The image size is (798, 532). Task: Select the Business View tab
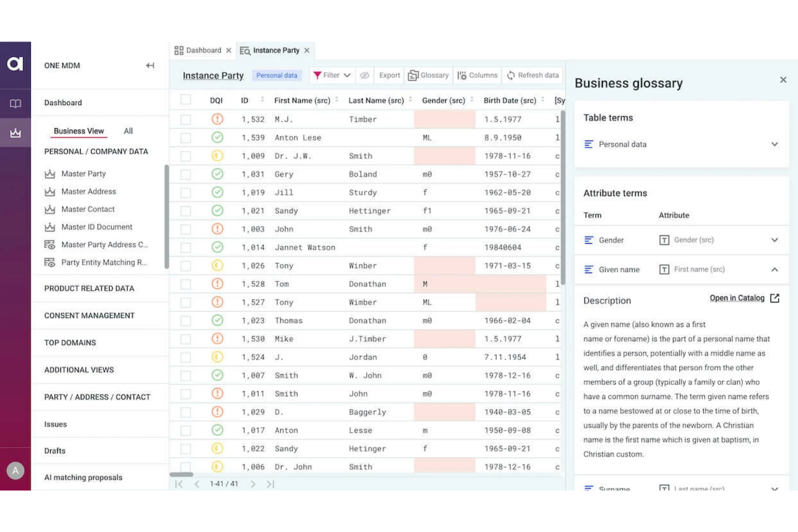pyautogui.click(x=79, y=131)
